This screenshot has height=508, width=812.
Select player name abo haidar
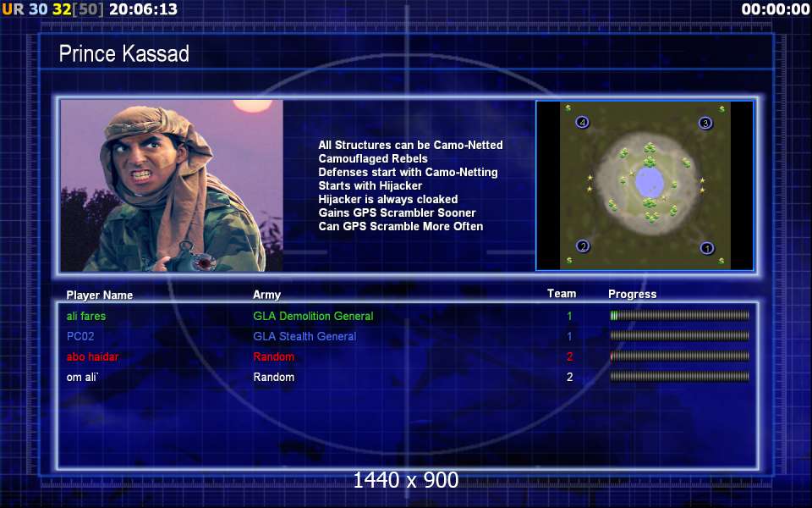(92, 356)
